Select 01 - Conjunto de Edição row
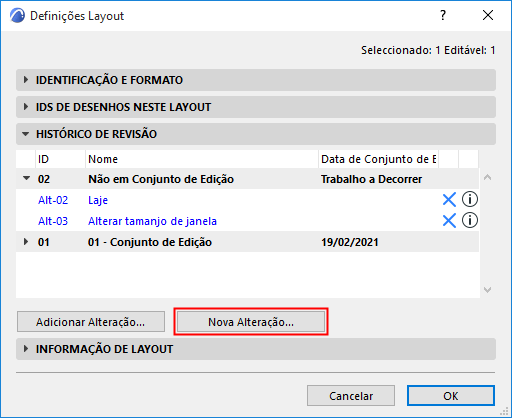Viewport: 512px width, 418px height. point(247,242)
